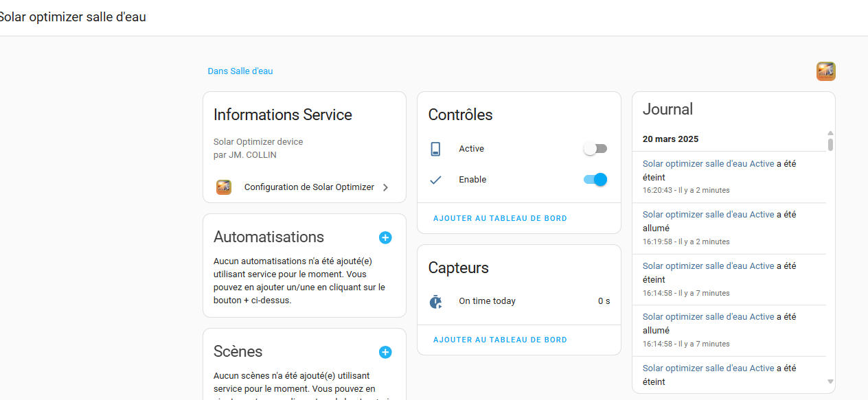The width and height of the screenshot is (868, 400).
Task: Click the Capteurs heading
Action: tap(459, 268)
